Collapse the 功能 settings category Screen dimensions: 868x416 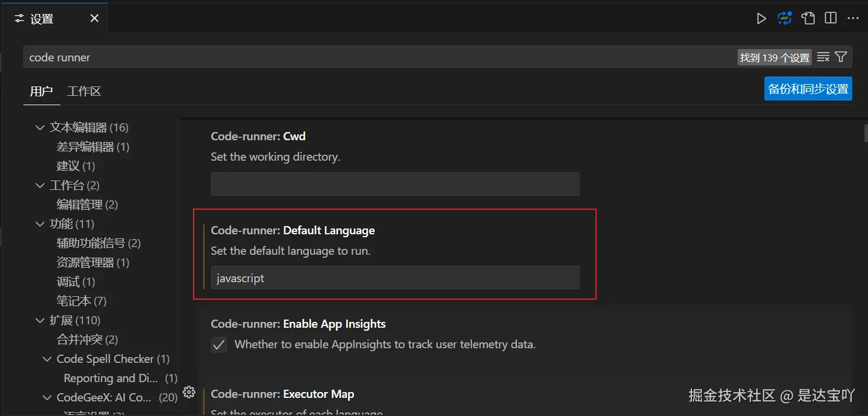point(40,224)
